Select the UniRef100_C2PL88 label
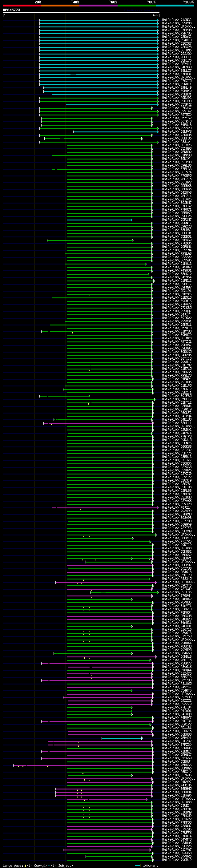 [177, 491]
